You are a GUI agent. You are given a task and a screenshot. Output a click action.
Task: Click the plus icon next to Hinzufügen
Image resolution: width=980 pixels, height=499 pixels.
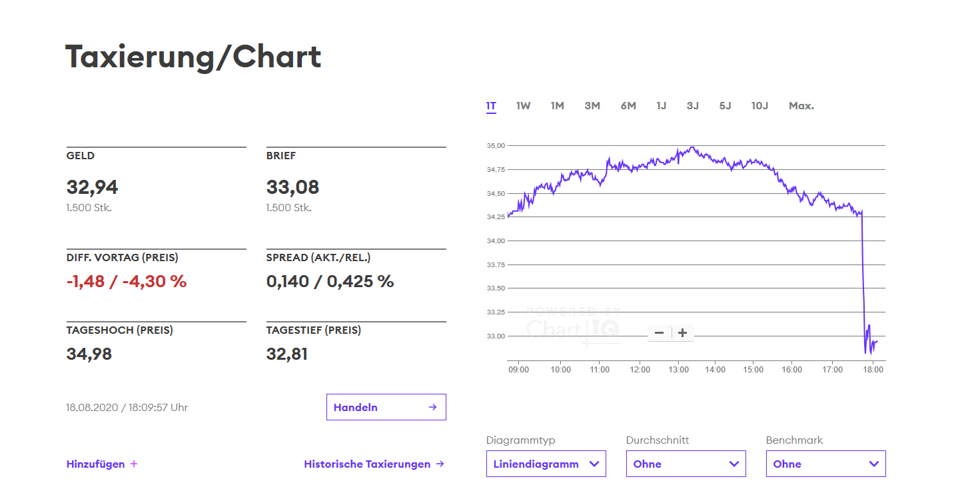pyautogui.click(x=135, y=464)
